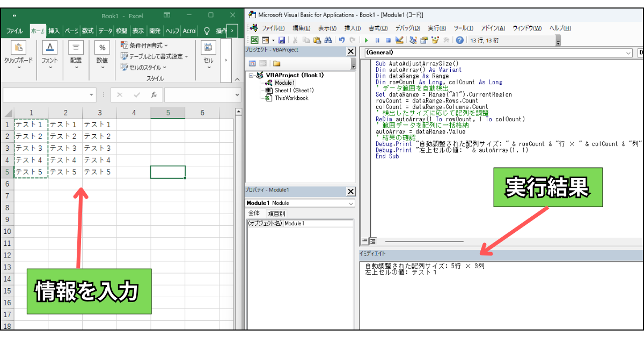This screenshot has height=338, width=644.
Task: Switch to the 全体 tab in Properties
Action: (x=254, y=214)
